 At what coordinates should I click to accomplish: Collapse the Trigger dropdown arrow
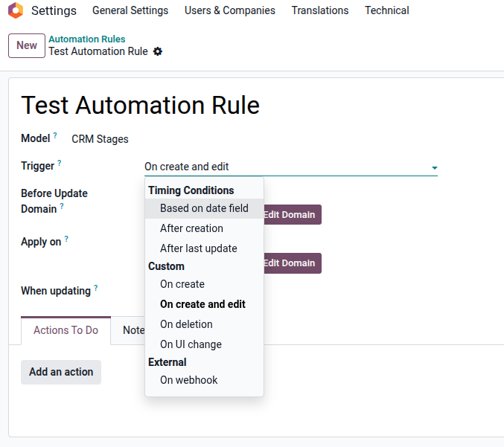click(x=434, y=168)
